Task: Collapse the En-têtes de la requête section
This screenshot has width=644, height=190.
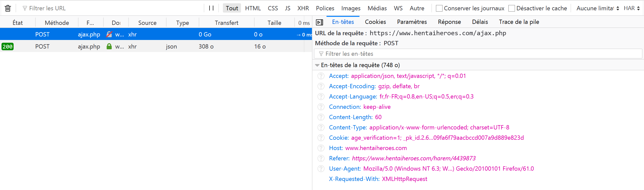Action: point(317,65)
